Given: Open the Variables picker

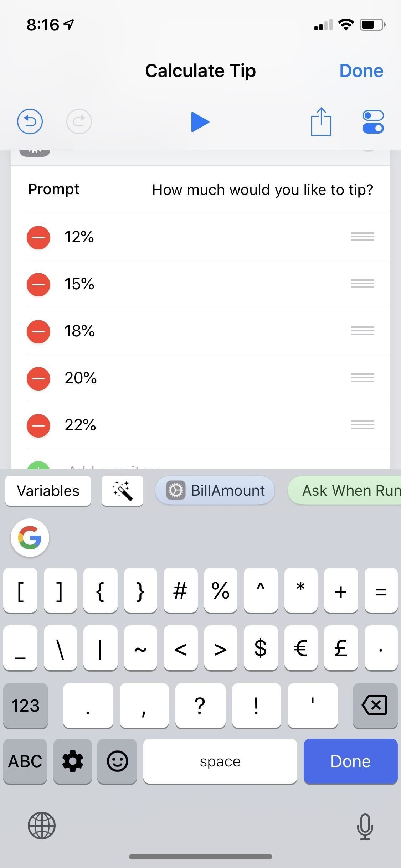Looking at the screenshot, I should point(48,491).
